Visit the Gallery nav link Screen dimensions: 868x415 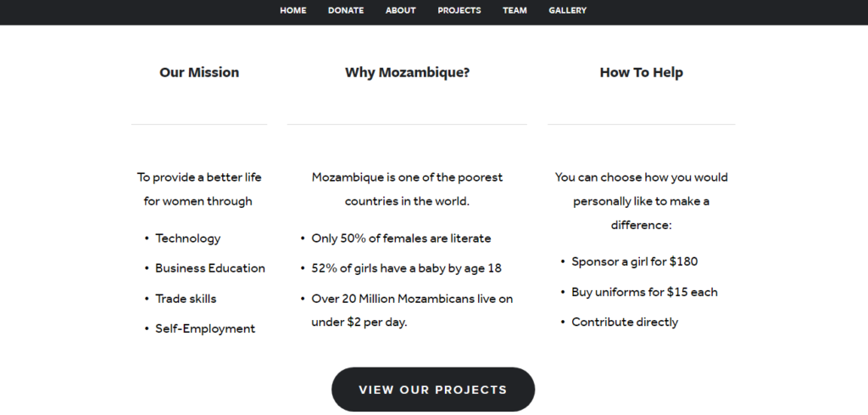(567, 11)
